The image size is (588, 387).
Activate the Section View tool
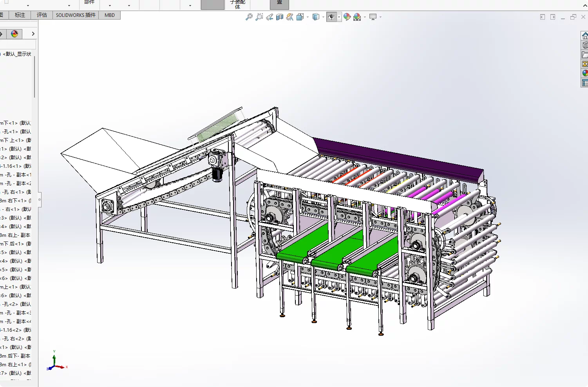[280, 17]
